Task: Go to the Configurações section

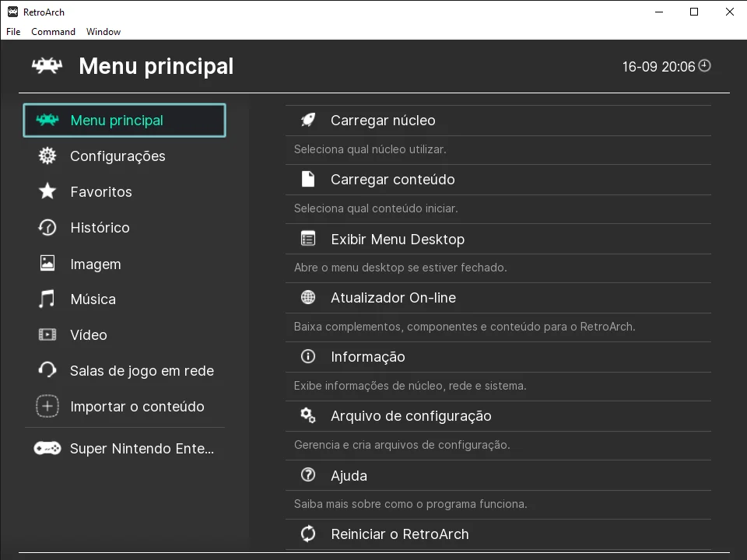Action: 124,156
